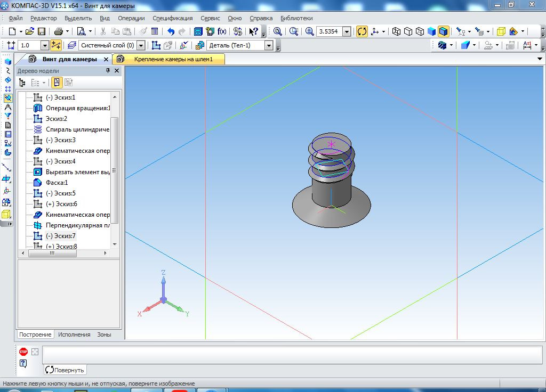This screenshot has width=546, height=392.
Task: Click the scissors Cut icon
Action: tap(103, 31)
